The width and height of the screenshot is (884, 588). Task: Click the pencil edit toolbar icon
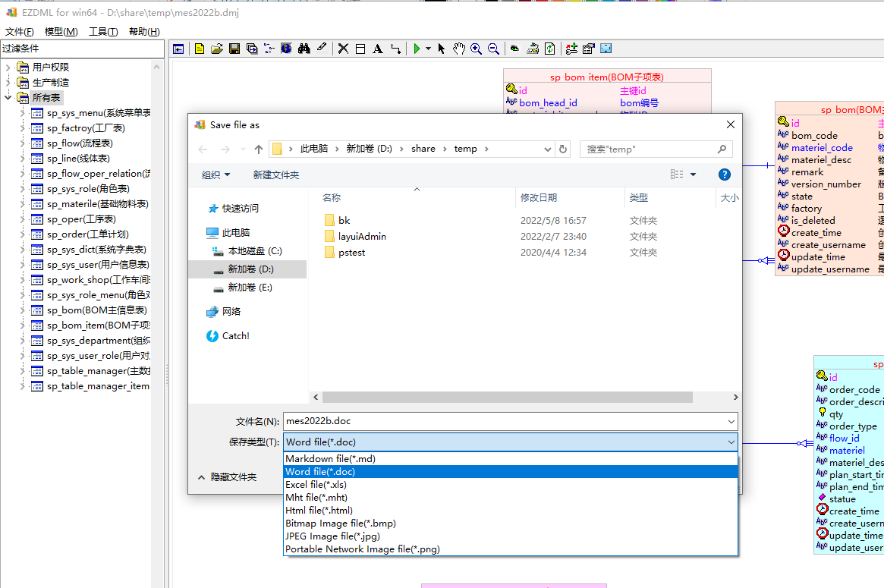pyautogui.click(x=322, y=48)
